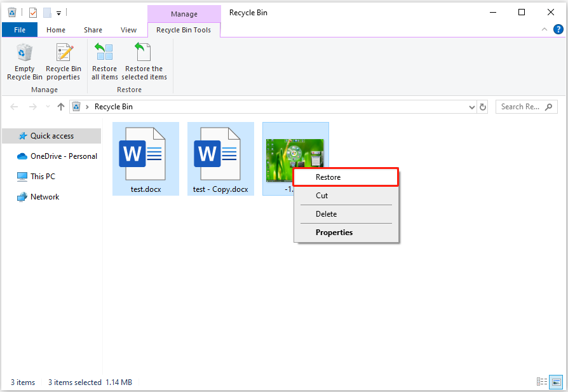The image size is (568, 392).
Task: Click the Recycle Bin icon in address bar
Action: tap(76, 107)
